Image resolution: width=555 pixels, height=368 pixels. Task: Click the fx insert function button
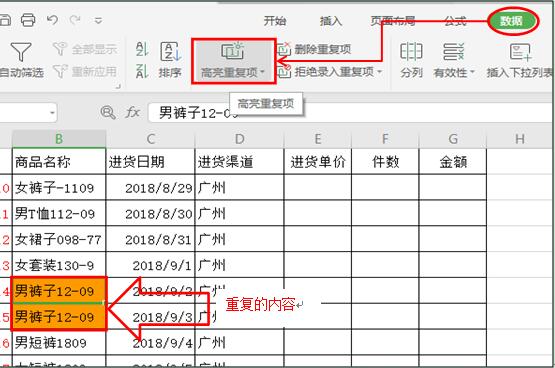132,113
